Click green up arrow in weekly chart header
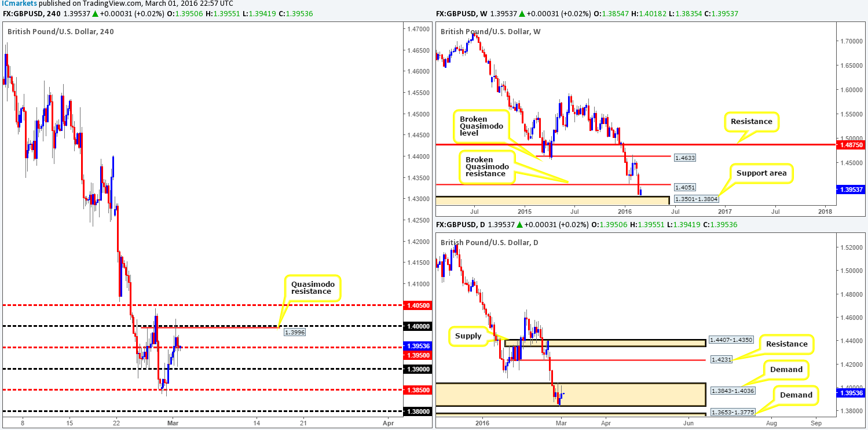 521,13
